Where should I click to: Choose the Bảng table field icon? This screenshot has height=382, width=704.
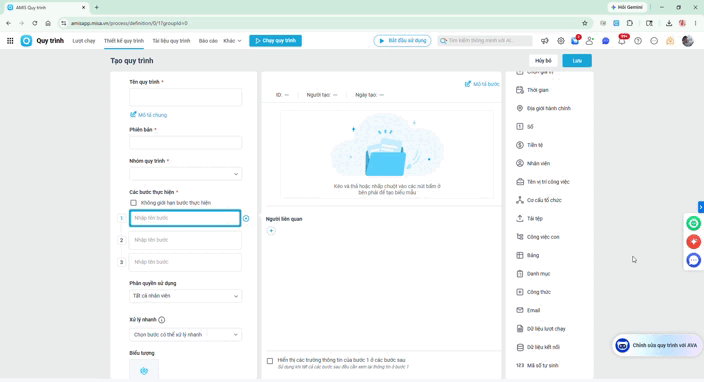(x=519, y=255)
